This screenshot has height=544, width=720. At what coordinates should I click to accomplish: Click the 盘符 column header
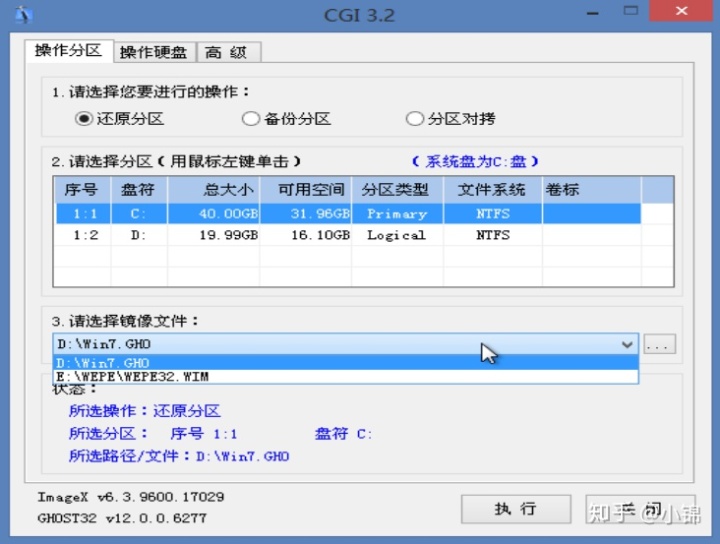click(x=139, y=190)
